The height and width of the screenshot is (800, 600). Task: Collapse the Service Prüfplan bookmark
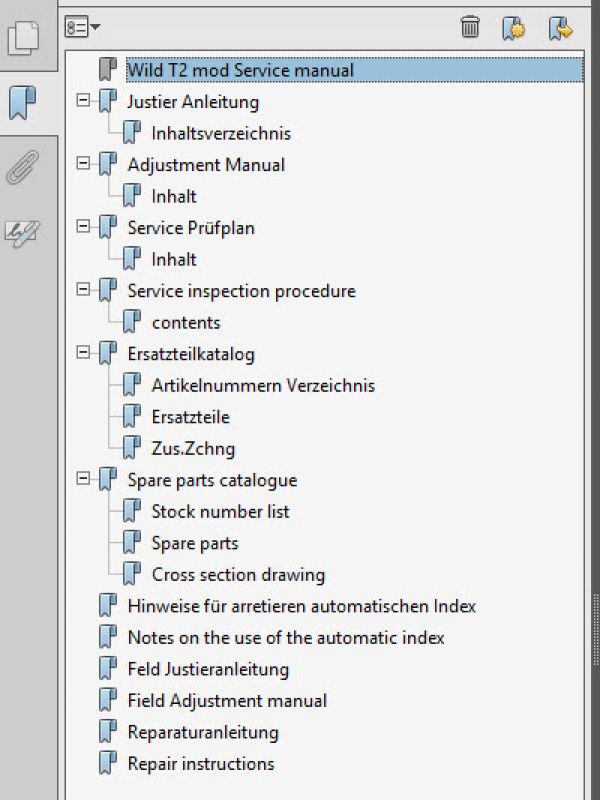83,226
